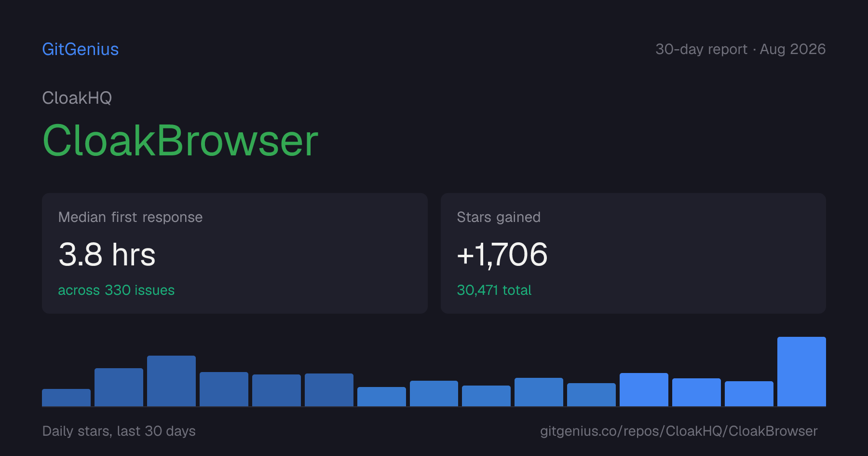
Task: Click the Daily stars, last 30 days caption
Action: (x=119, y=431)
